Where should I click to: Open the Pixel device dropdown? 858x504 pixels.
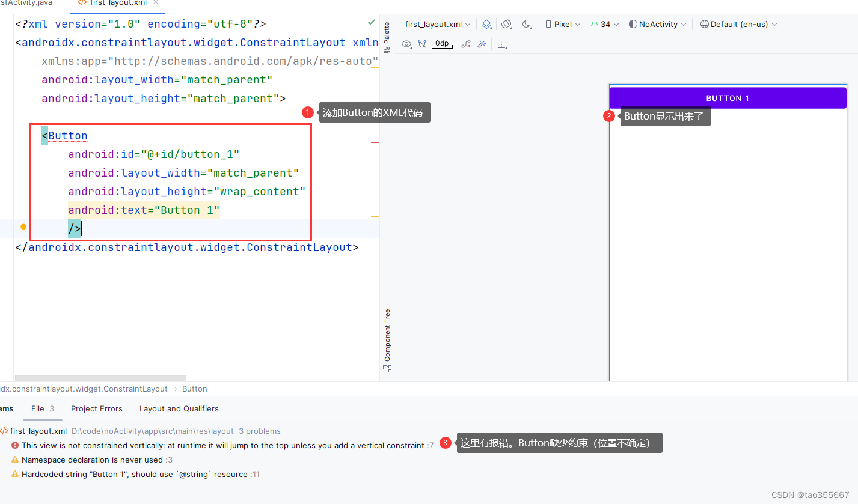click(563, 25)
